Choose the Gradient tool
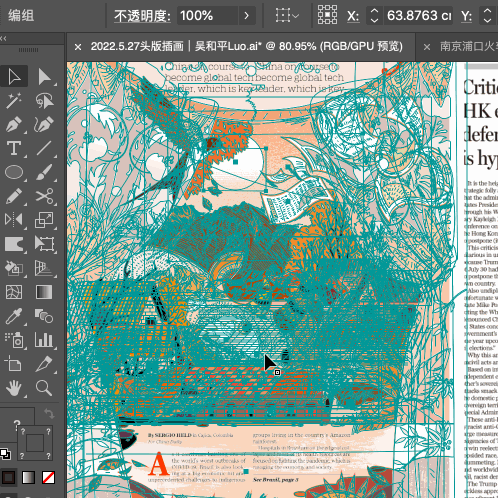This screenshot has width=498, height=498. tap(44, 292)
